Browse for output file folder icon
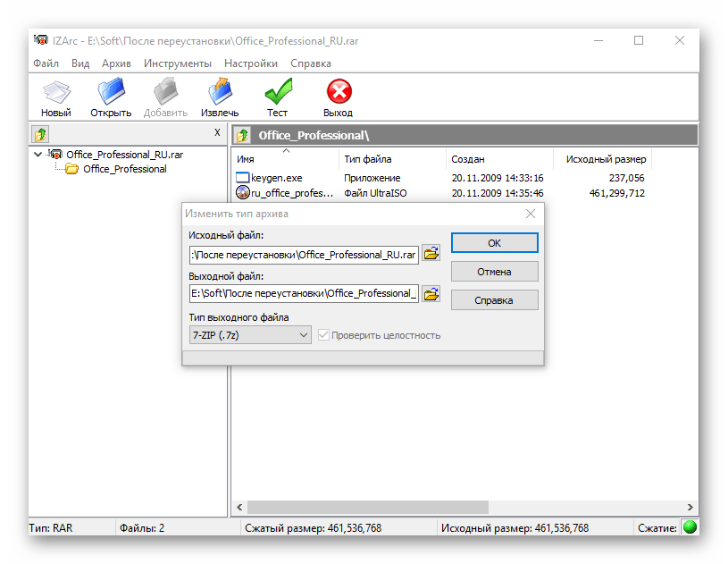The image size is (728, 564). tap(431, 293)
